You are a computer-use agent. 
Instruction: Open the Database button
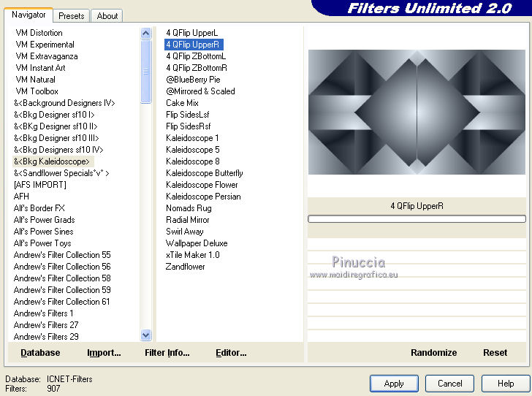tap(40, 353)
